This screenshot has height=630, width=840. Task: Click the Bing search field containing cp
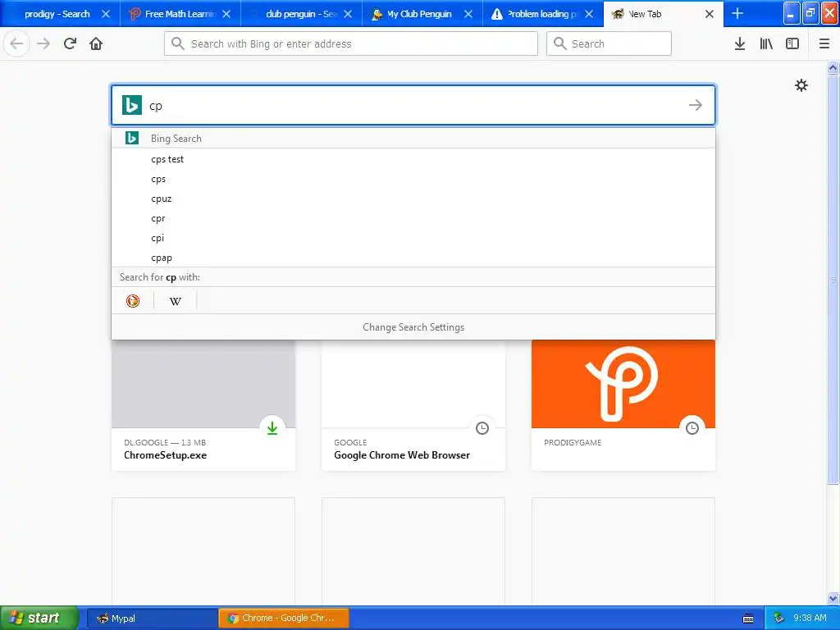[413, 105]
